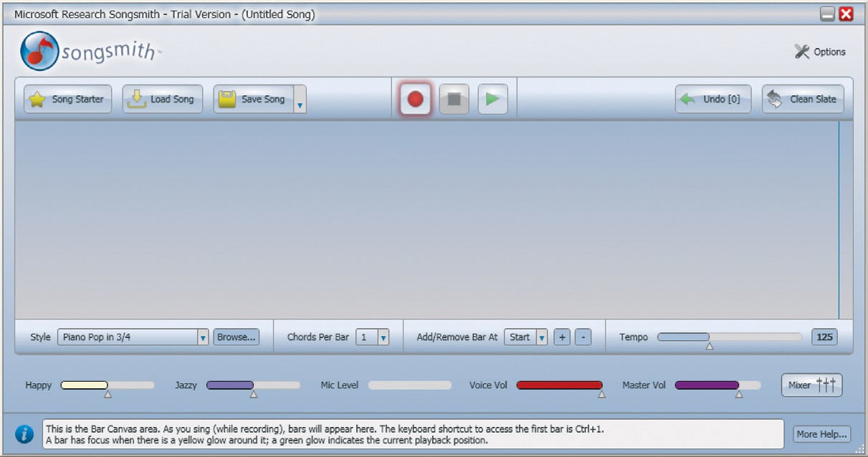Click the green arrow icon on Undo
Screen dimensions: 868x457
pos(688,99)
